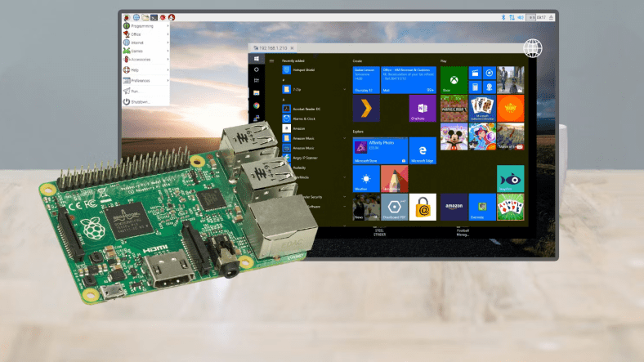Viewport: 644px width, 362px height.
Task: Choose Shutdown... from the Pi menu
Action: pos(145,102)
